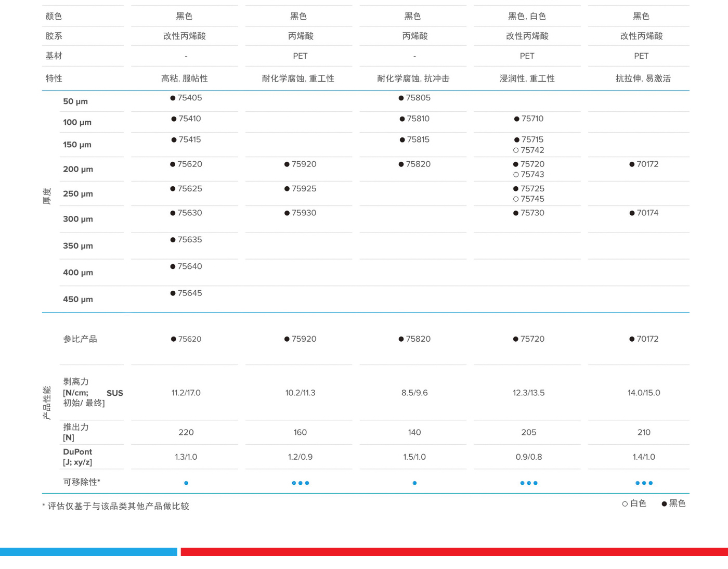This screenshot has width=728, height=569.
Task: Click the 白色 legend marker
Action: pyautogui.click(x=625, y=504)
